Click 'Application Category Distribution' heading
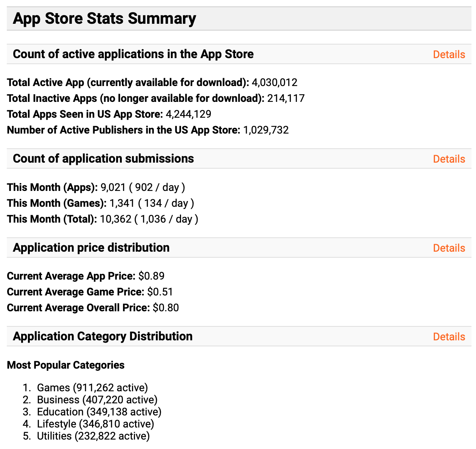This screenshot has height=449, width=476. (103, 336)
